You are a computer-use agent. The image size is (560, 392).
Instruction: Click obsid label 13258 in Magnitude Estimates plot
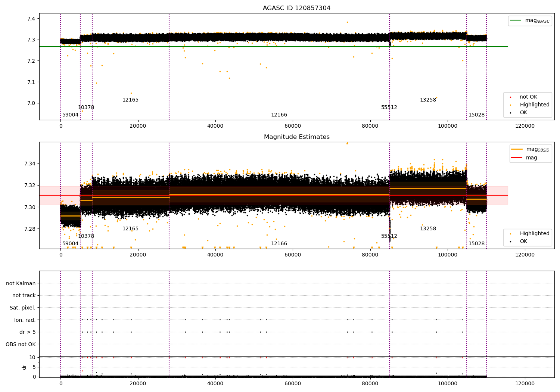coord(428,229)
